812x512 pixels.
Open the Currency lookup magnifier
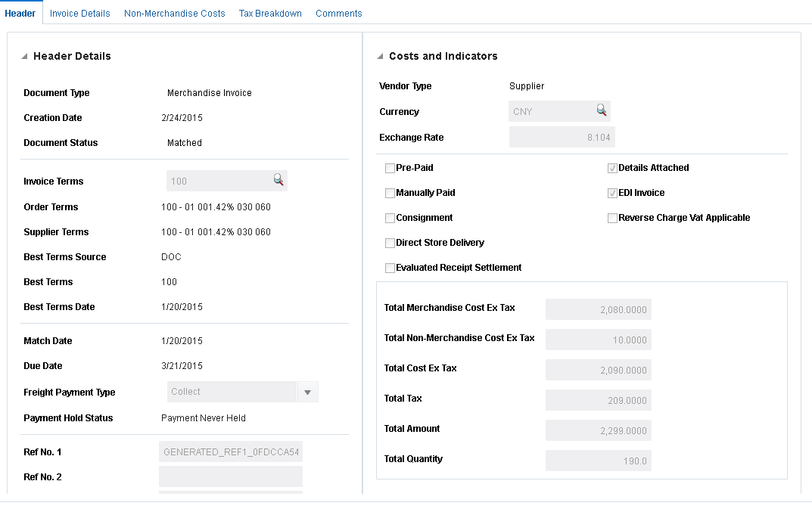pyautogui.click(x=602, y=110)
